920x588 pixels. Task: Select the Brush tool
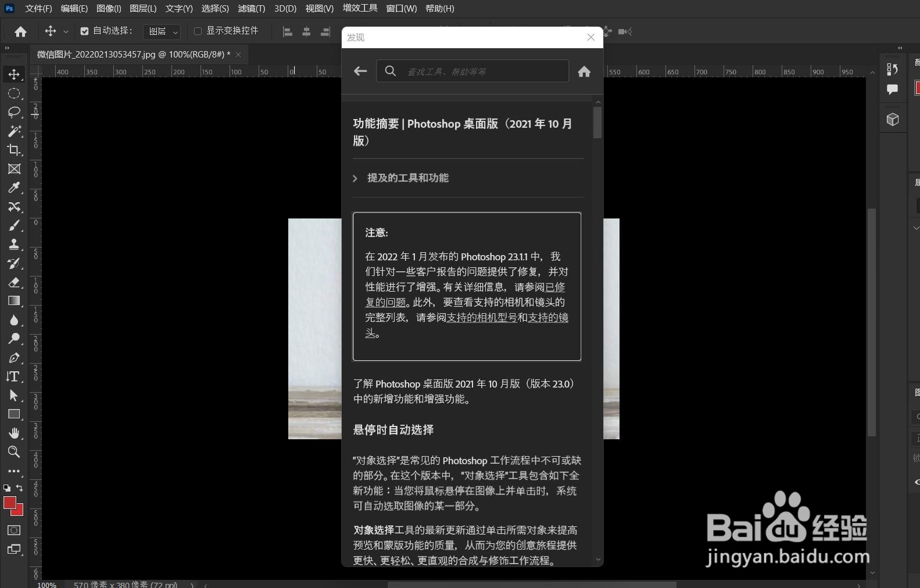pyautogui.click(x=14, y=225)
